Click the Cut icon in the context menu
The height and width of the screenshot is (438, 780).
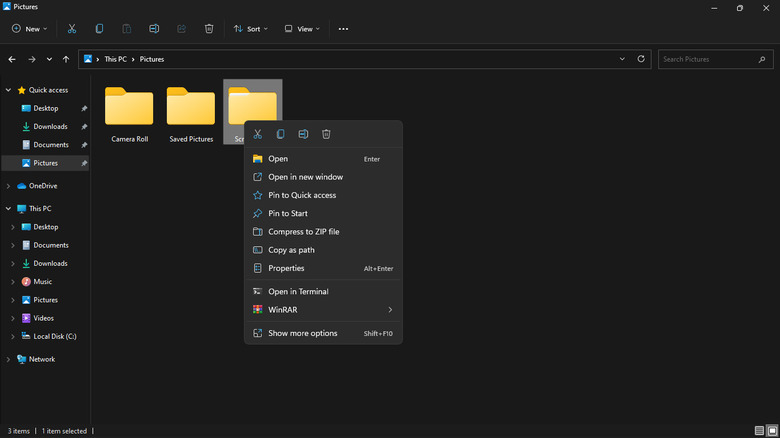pos(258,134)
